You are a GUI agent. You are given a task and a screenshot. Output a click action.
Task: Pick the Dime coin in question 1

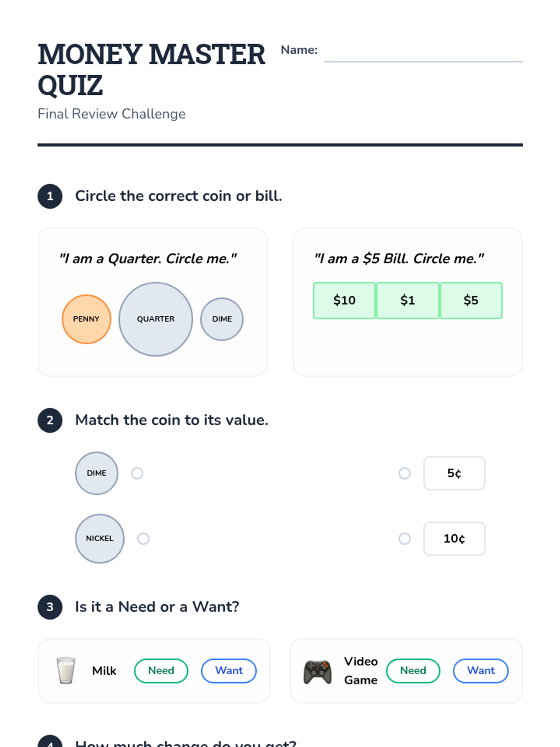tap(222, 319)
